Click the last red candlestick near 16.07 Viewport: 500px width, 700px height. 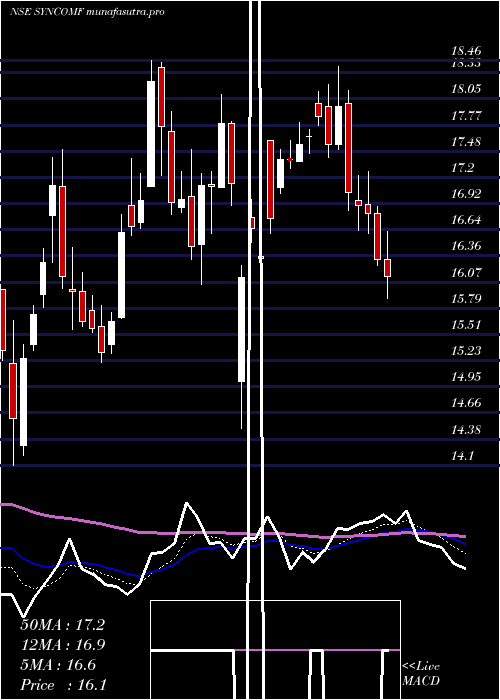pyautogui.click(x=388, y=268)
